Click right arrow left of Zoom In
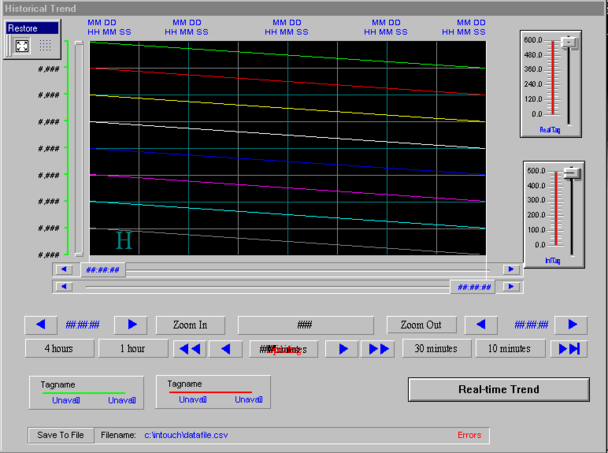Image resolution: width=608 pixels, height=453 pixels. tap(130, 325)
